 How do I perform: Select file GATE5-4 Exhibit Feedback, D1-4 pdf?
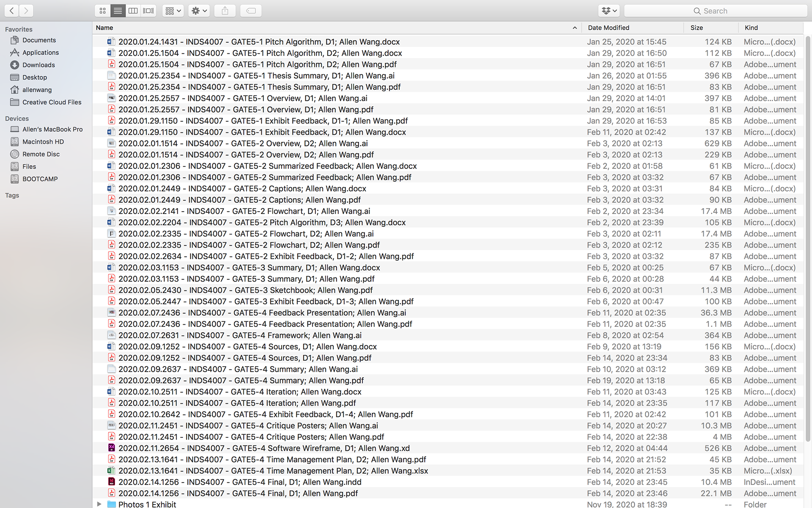266,414
